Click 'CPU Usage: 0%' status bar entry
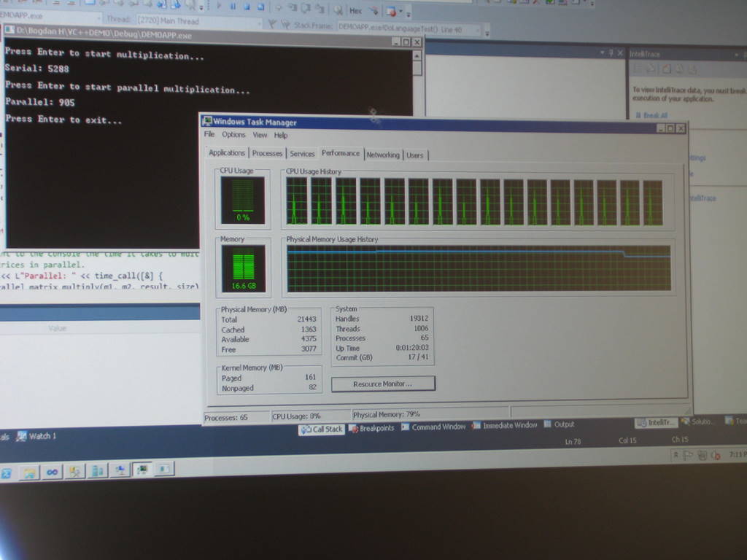This screenshot has height=560, width=747. pyautogui.click(x=296, y=416)
